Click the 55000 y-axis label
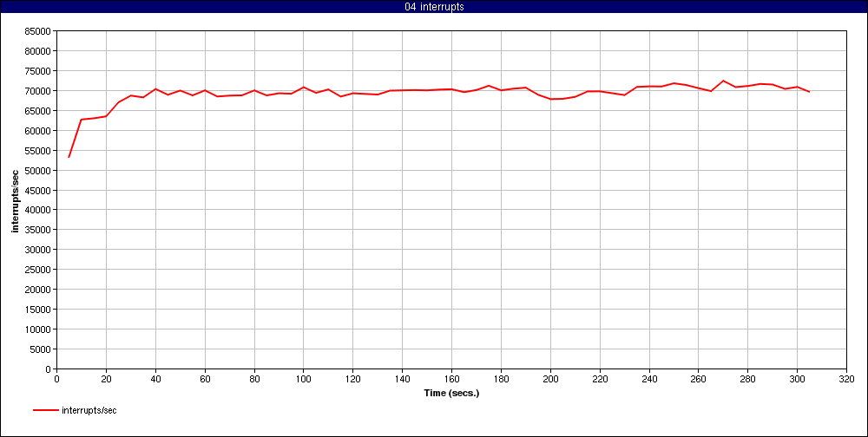The height and width of the screenshot is (437, 868). pyautogui.click(x=38, y=151)
